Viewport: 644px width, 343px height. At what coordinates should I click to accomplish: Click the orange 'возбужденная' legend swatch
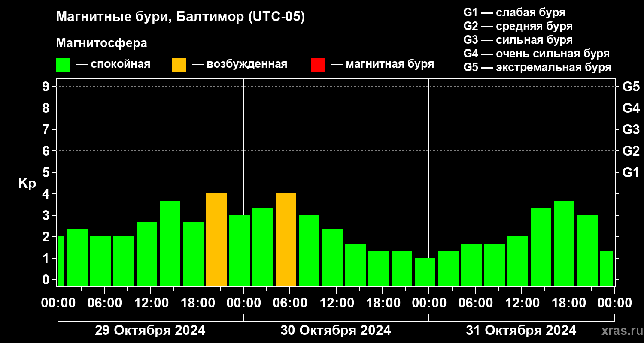179,65
